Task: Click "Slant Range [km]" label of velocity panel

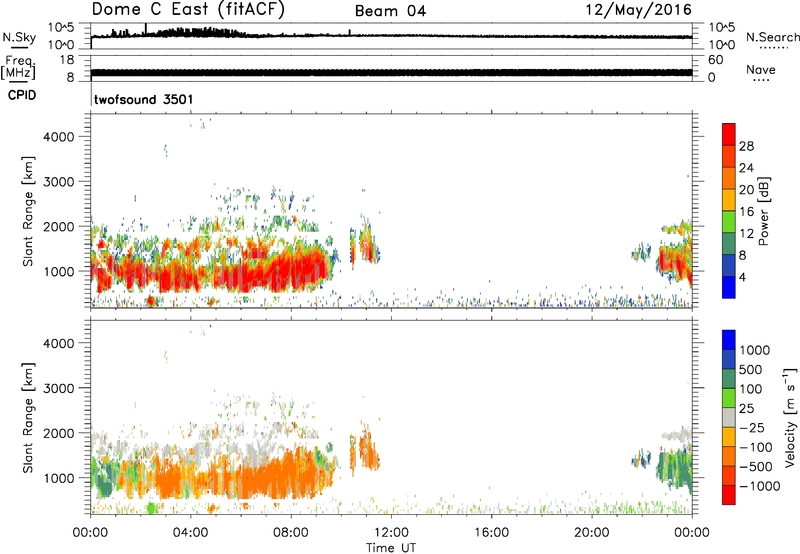Action: click(28, 418)
